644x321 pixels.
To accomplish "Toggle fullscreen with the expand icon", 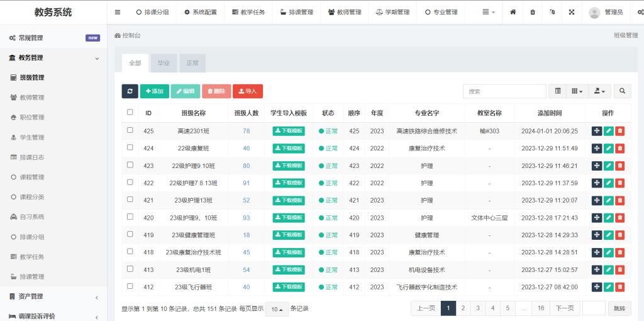I will tap(571, 13).
